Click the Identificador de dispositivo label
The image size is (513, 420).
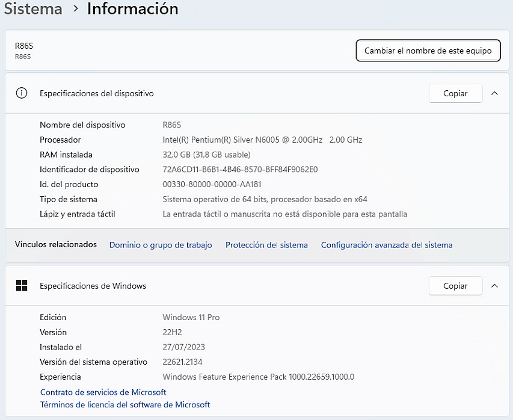coord(90,169)
